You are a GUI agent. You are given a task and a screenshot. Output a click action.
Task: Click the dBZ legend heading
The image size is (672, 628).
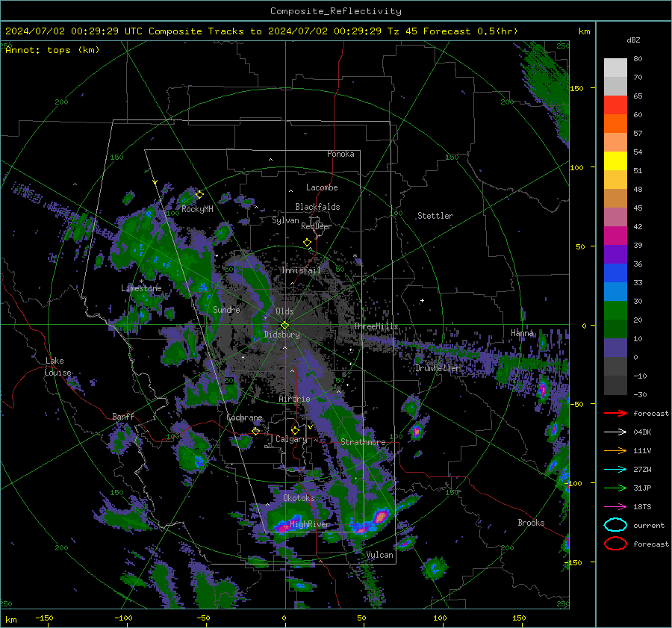633,40
